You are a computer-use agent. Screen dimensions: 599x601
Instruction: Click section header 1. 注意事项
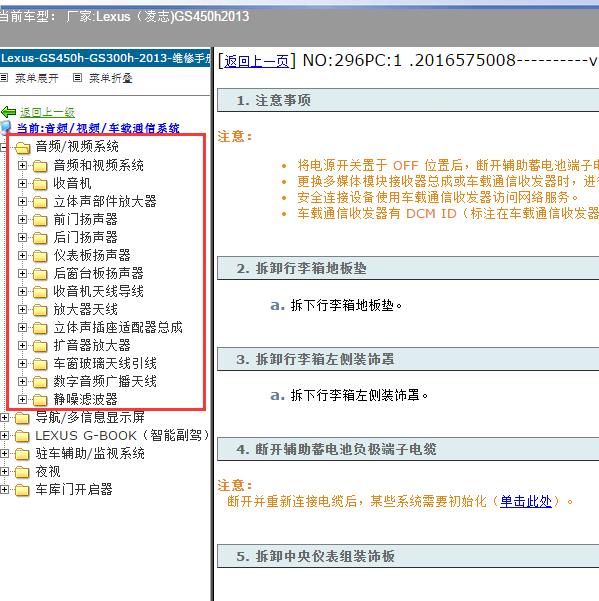pos(408,100)
